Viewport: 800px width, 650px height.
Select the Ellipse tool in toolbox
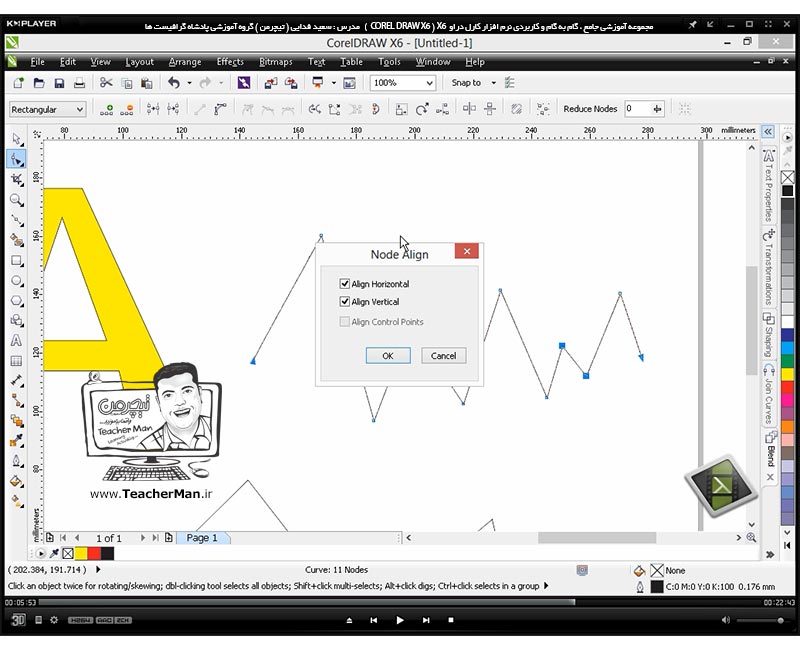click(16, 281)
